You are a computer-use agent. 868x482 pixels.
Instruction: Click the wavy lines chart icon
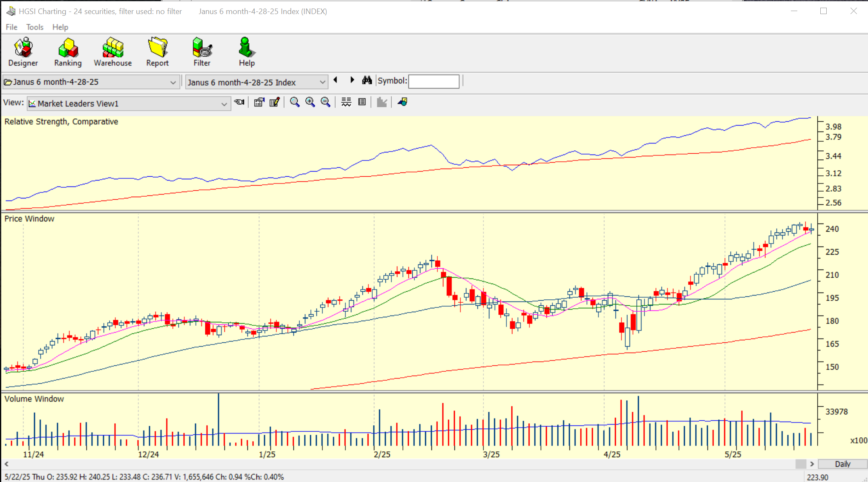pyautogui.click(x=346, y=102)
